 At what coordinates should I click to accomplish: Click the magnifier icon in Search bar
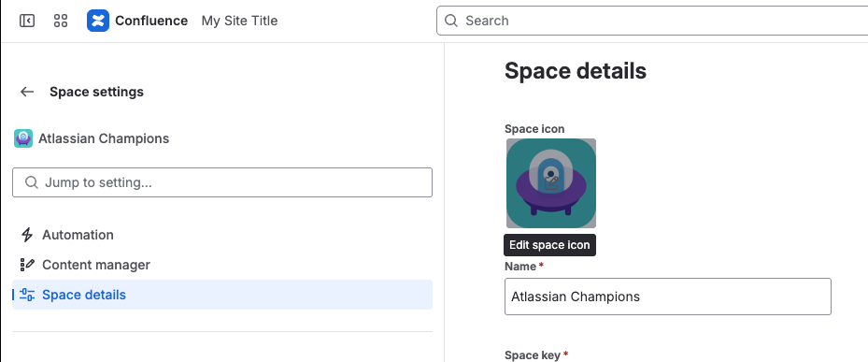451,21
